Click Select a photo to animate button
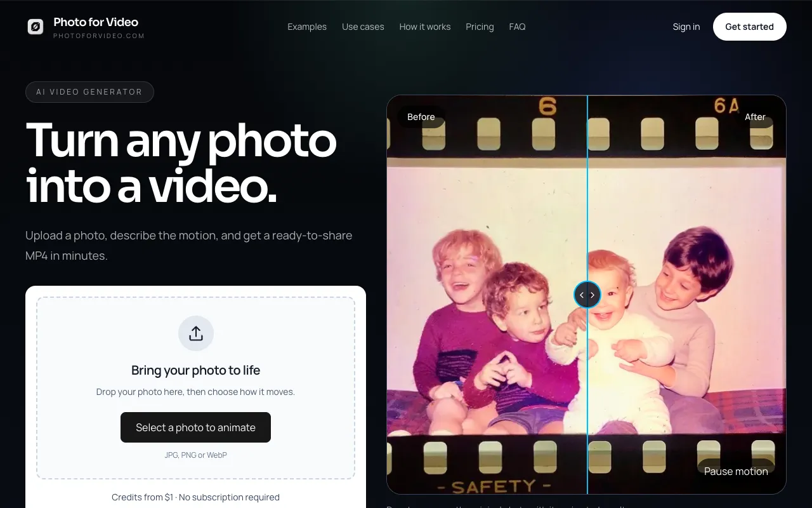 point(195,427)
